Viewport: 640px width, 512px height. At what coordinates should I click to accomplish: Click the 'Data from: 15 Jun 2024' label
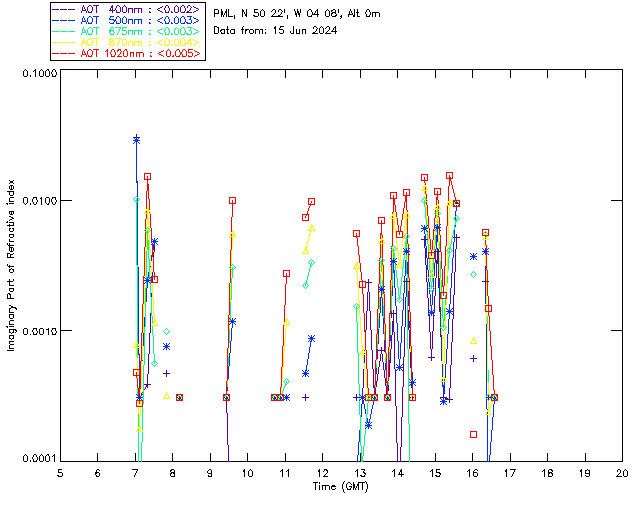(x=275, y=30)
